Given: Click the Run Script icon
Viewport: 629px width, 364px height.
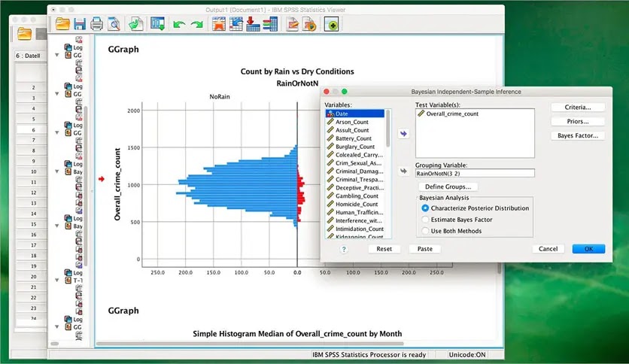Looking at the screenshot, I should tap(310, 25).
